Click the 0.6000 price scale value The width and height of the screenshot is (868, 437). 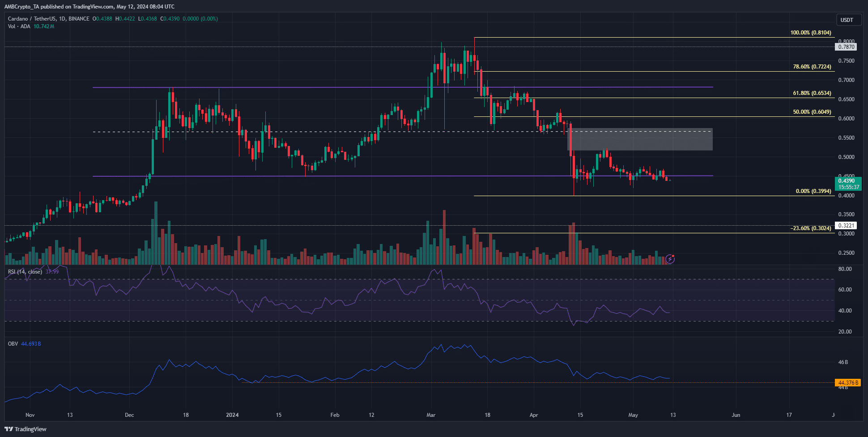(x=846, y=119)
